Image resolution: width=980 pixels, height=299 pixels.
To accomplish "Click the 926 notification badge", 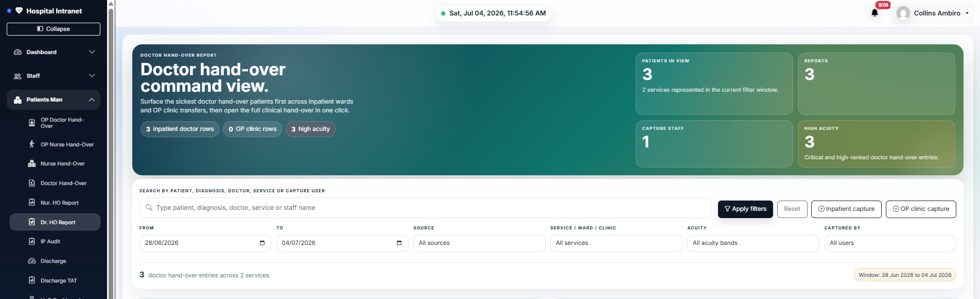I will coord(883,5).
